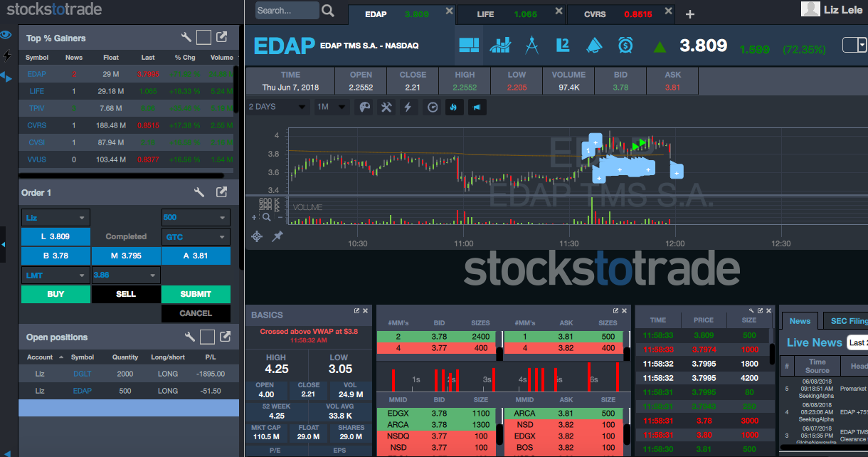Open Top % Gainers wrench settings
This screenshot has height=457, width=868.
tap(187, 38)
